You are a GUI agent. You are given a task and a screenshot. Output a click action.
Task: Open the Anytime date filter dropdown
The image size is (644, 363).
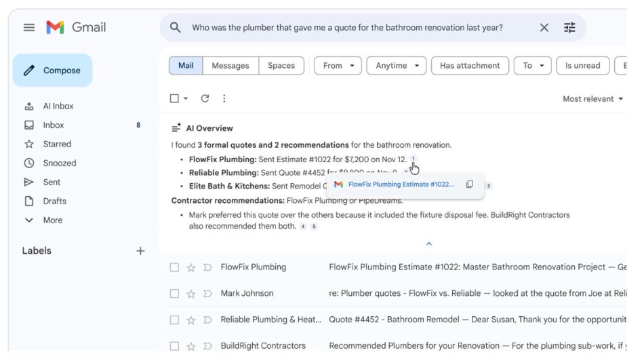coord(397,66)
